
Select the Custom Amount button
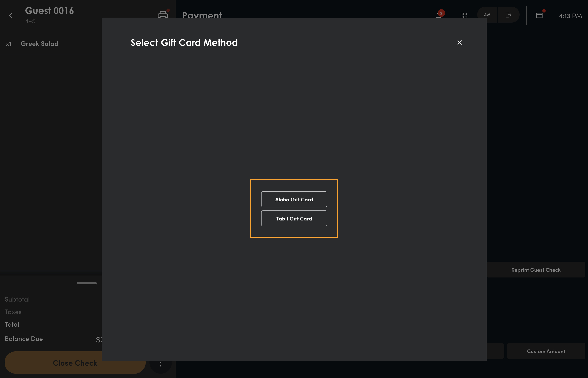pos(546,351)
